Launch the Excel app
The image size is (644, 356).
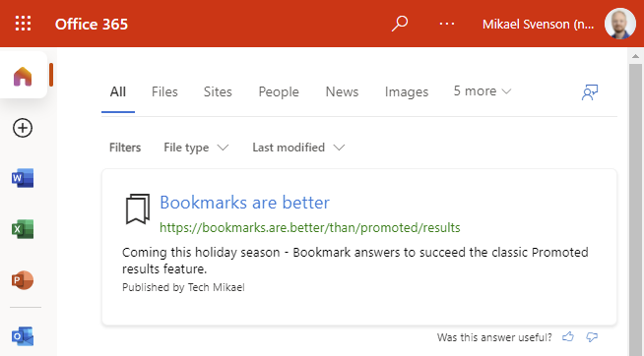coord(23,229)
